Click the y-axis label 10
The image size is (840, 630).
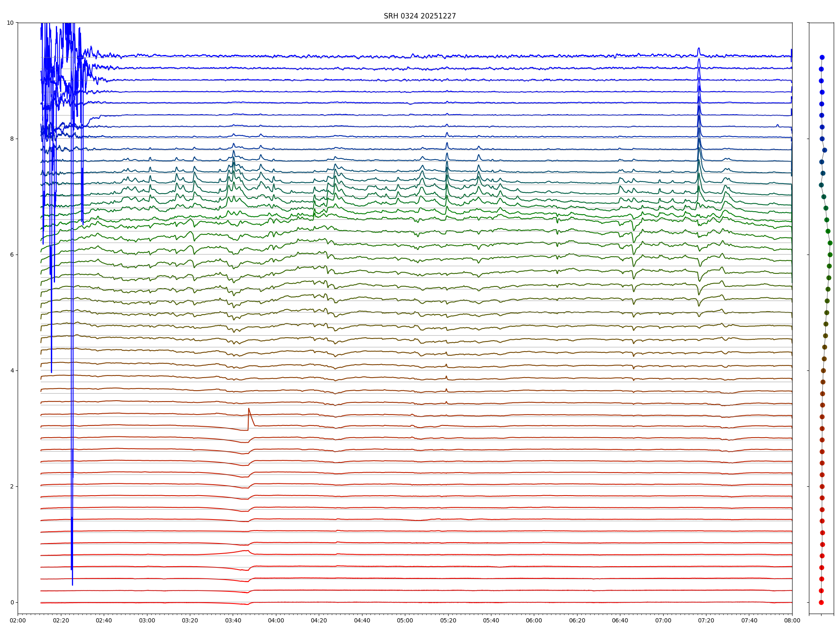[10, 23]
